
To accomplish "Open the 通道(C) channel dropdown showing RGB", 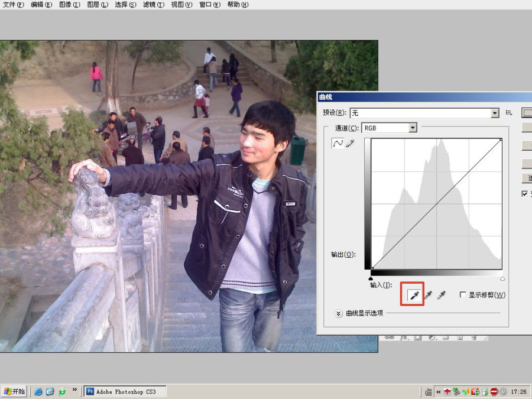I will (x=389, y=128).
